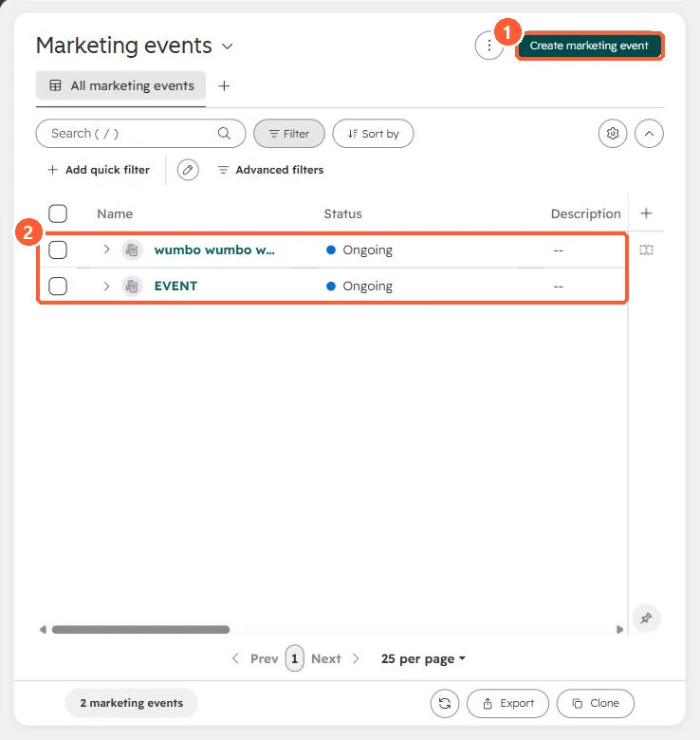Expand the wumbo wumbo row chevron
This screenshot has width=700, height=740.
106,250
